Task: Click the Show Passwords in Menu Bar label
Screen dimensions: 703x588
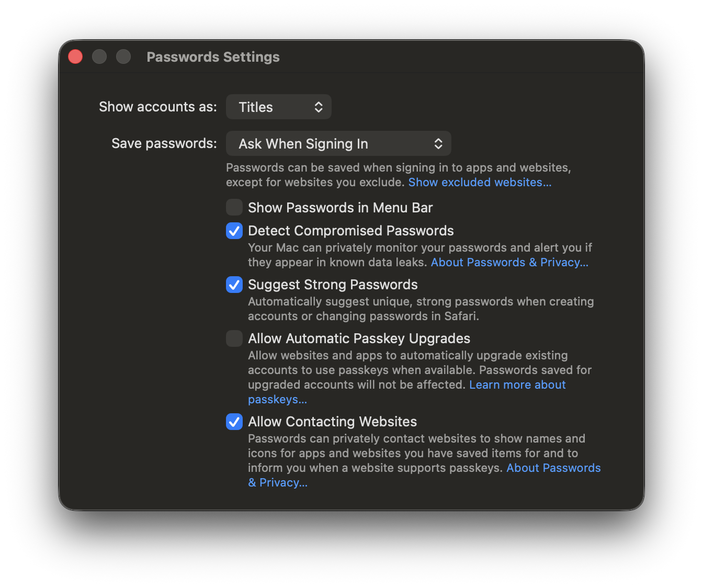Action: click(340, 208)
